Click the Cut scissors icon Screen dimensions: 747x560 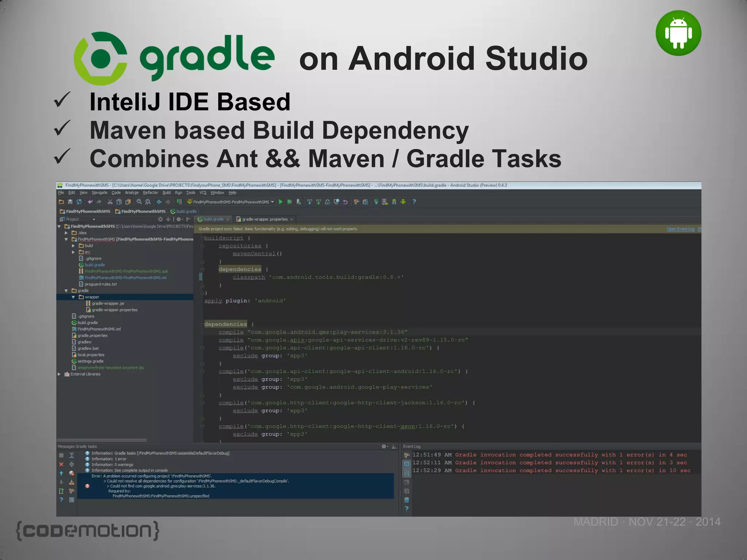110,202
